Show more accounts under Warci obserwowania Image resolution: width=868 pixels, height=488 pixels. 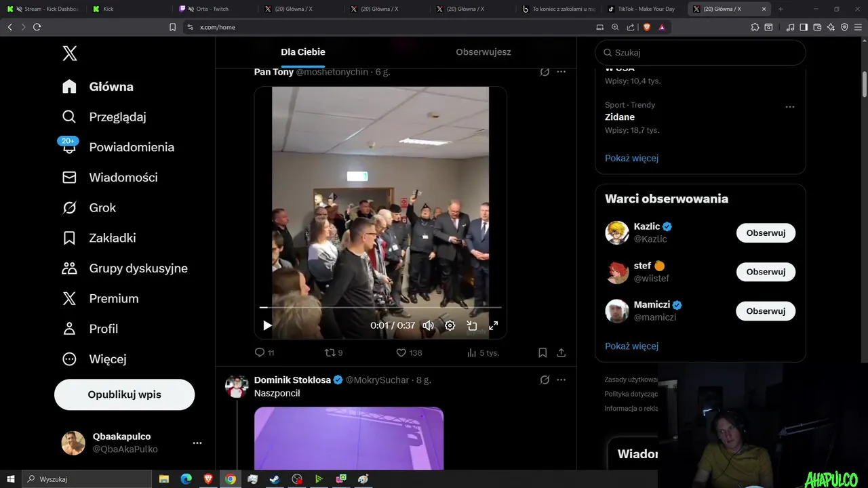[631, 346]
